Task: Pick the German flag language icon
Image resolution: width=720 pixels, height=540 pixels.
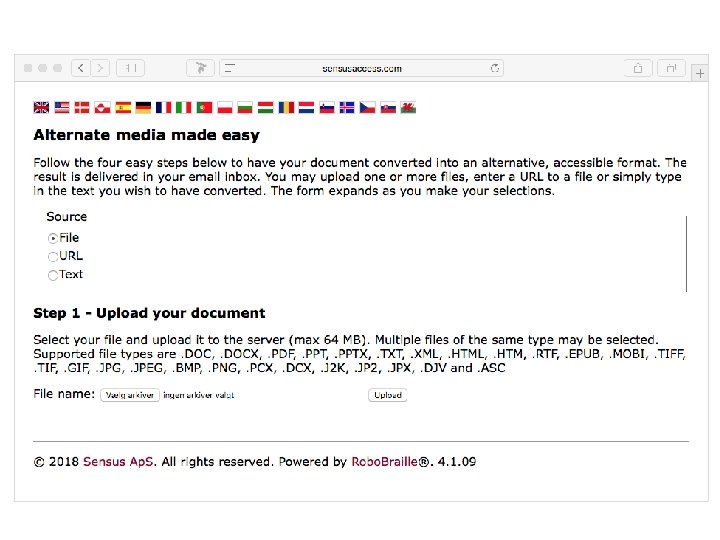Action: tap(143, 107)
